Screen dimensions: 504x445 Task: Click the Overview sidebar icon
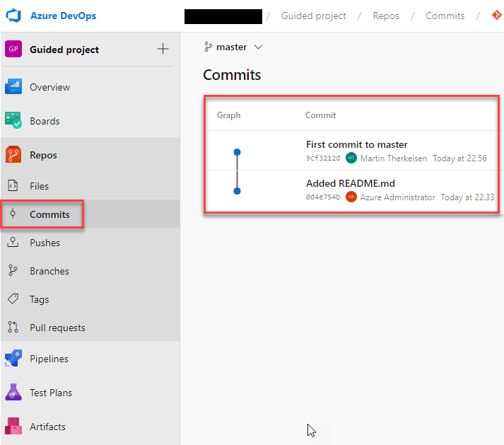pos(13,86)
